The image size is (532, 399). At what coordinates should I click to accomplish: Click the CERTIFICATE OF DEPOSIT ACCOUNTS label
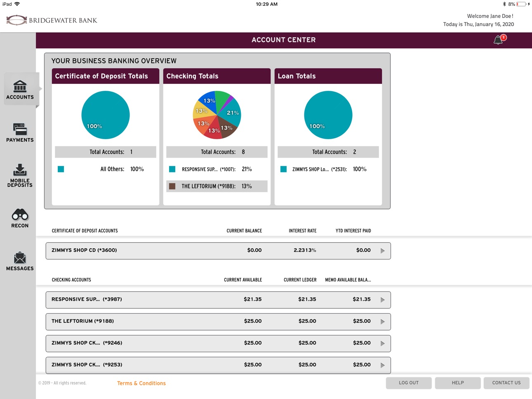click(85, 231)
